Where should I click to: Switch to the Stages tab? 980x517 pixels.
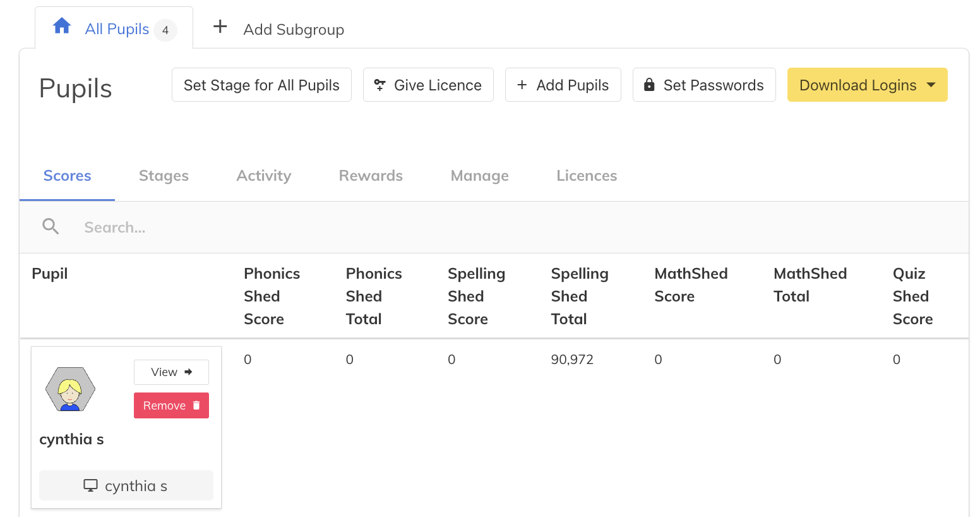[x=164, y=176]
